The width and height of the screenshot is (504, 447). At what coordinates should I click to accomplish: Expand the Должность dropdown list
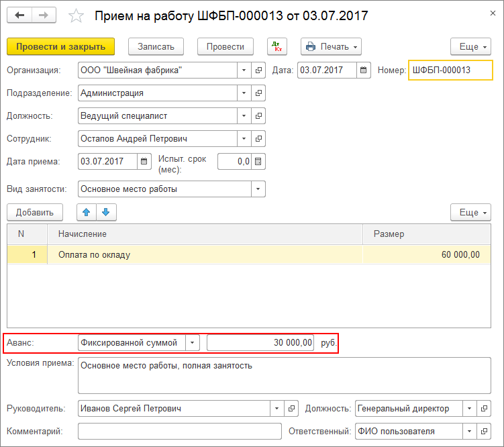click(243, 115)
